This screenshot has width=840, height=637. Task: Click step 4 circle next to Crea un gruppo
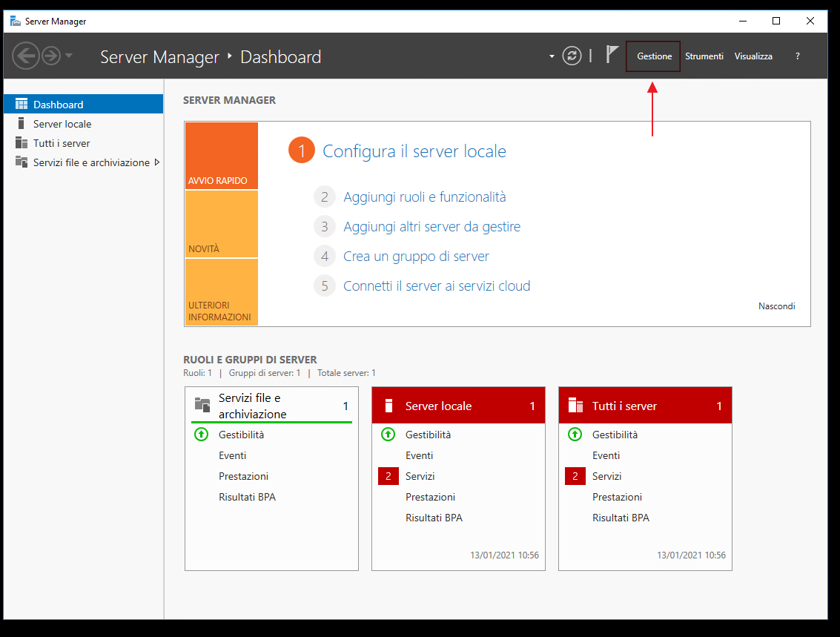[325, 256]
